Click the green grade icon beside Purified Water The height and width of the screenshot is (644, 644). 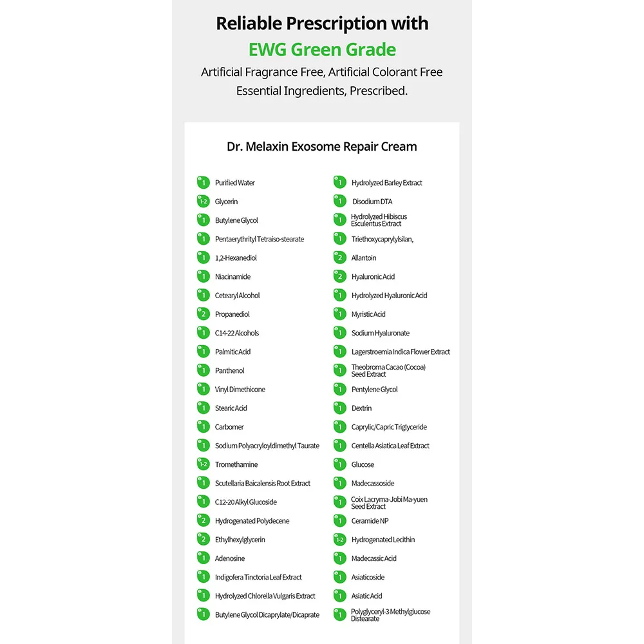point(204,182)
